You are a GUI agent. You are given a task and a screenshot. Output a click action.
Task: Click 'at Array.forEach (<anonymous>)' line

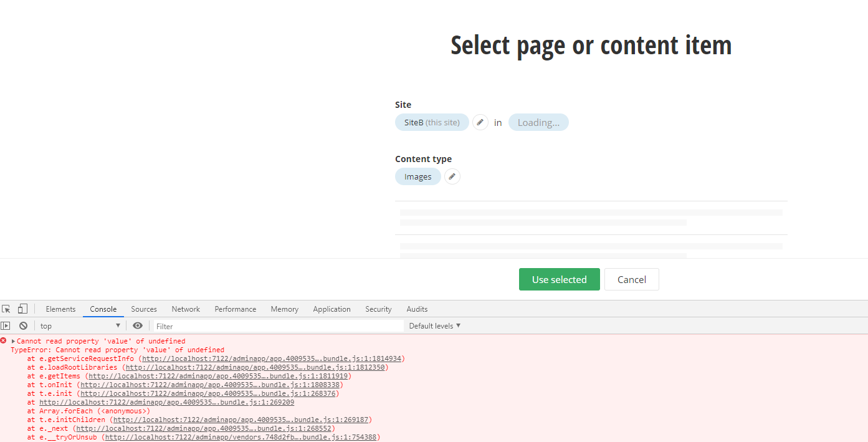pos(88,411)
